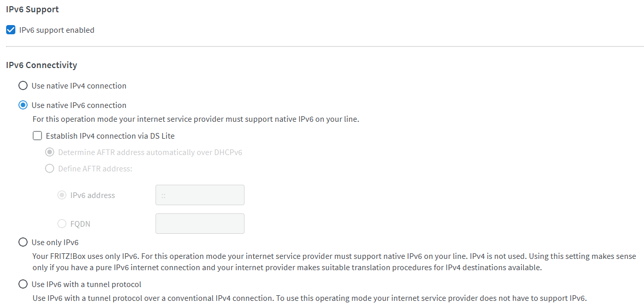Screen dimensions: 644x307
Task: Click the 'Use only IPv6' label text
Action: pyautogui.click(x=55, y=243)
